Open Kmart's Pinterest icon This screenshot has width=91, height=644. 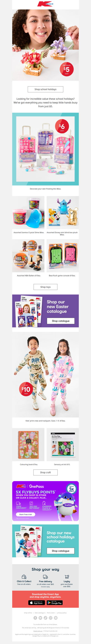tap(56, 618)
